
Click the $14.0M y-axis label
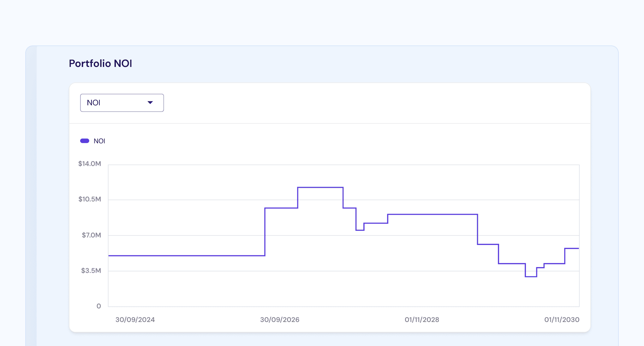[x=90, y=164]
